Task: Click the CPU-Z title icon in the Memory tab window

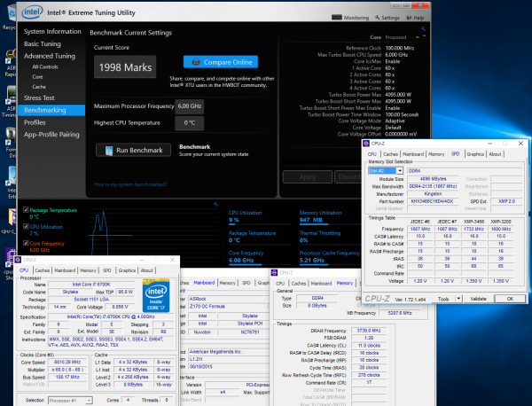Action: [274, 273]
